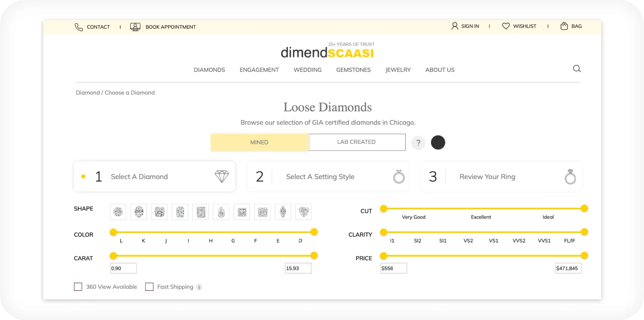Click the 'VS2' clarity label
This screenshot has width=644, height=320.
(x=468, y=241)
